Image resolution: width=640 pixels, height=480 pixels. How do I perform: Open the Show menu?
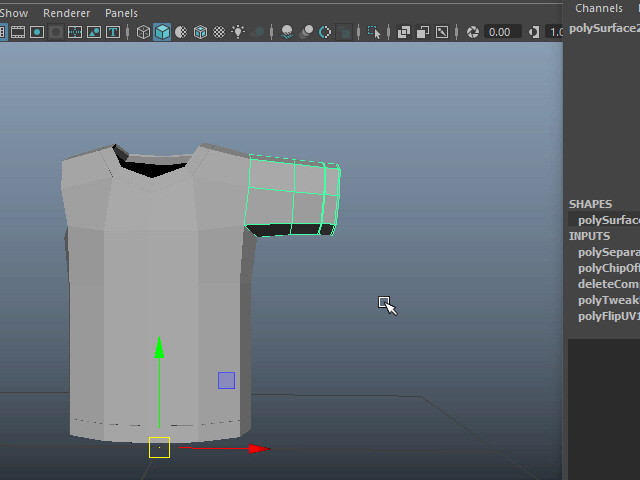pyautogui.click(x=14, y=13)
